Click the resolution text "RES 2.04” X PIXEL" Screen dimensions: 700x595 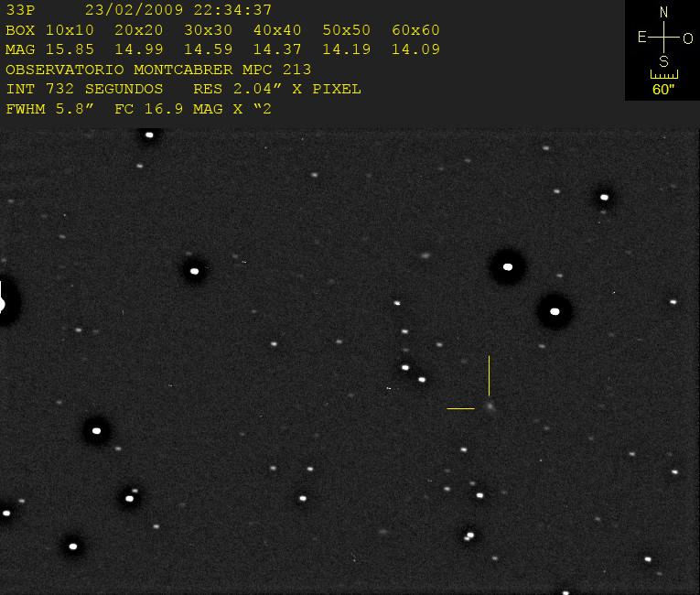[277, 89]
